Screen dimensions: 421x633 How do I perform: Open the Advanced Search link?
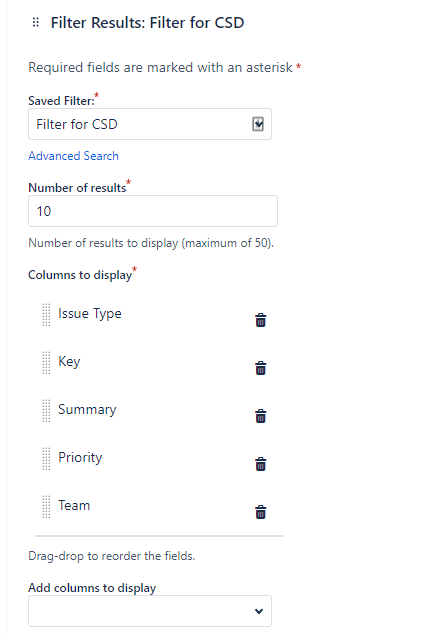click(73, 156)
